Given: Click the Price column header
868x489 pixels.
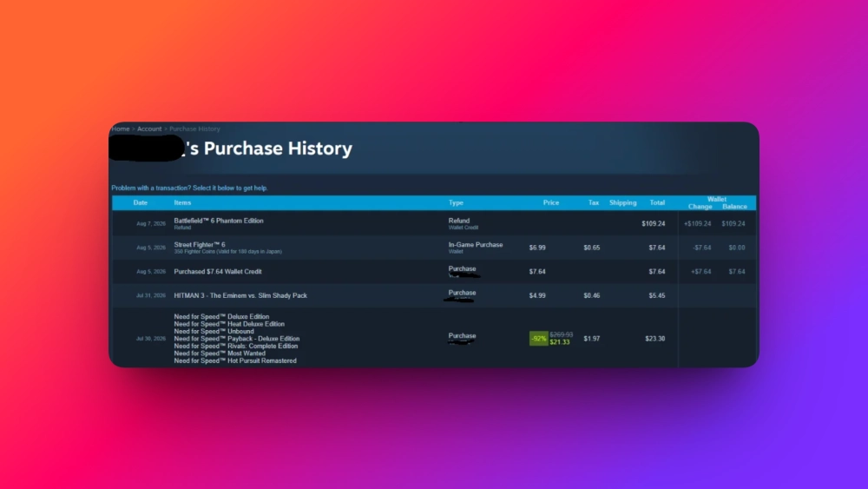Looking at the screenshot, I should tap(551, 202).
